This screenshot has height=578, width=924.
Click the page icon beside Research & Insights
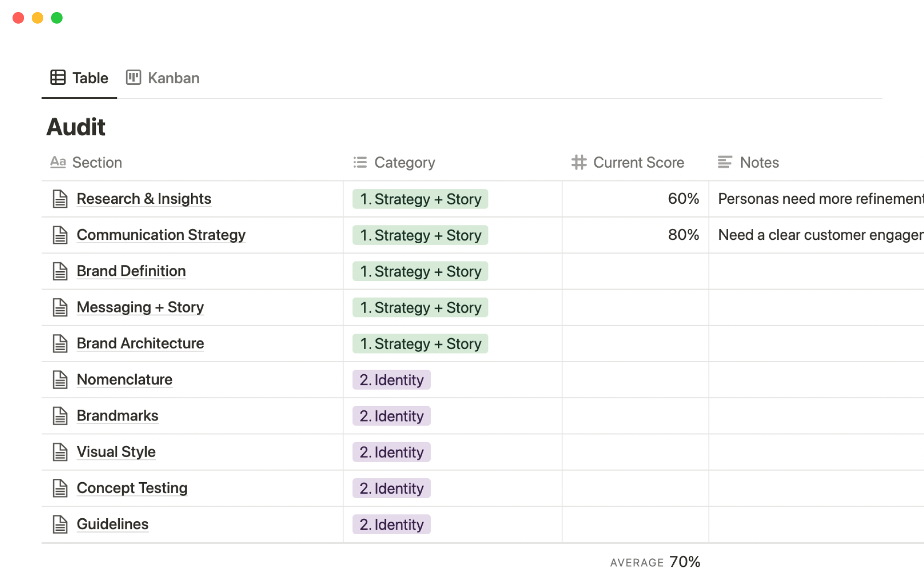click(x=60, y=199)
